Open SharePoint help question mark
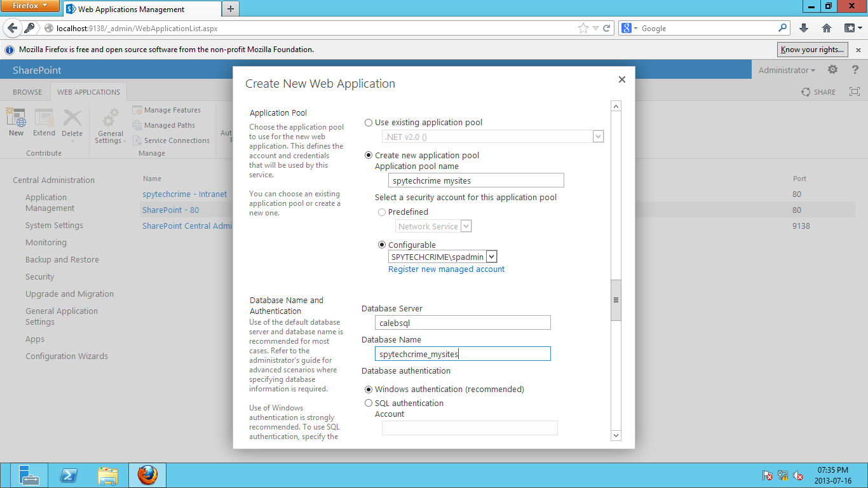868x488 pixels. click(855, 70)
